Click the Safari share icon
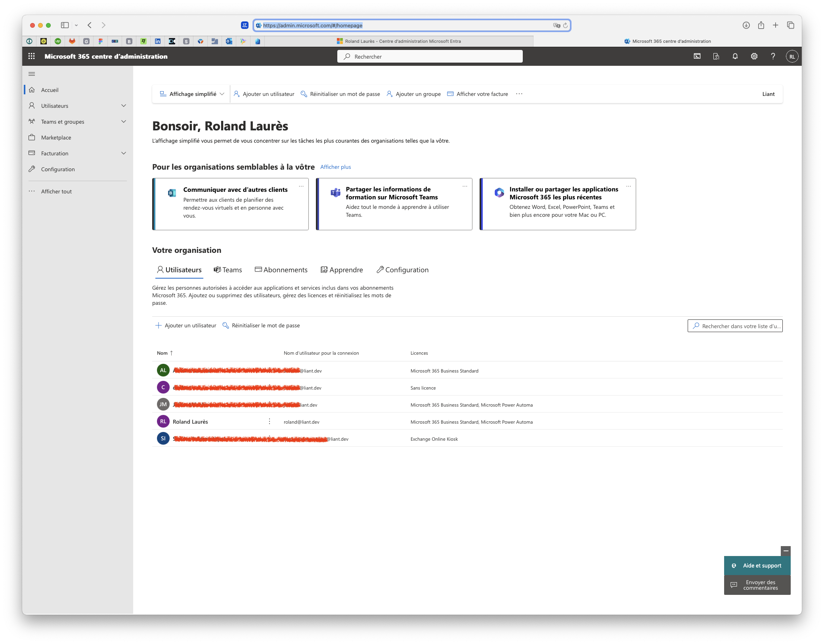 [x=761, y=25]
